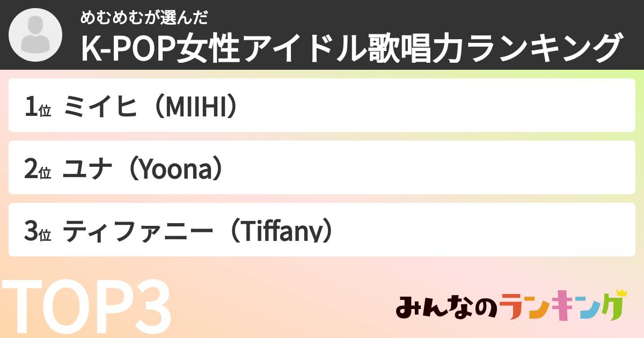Open the みんなのランキング logo

point(511,308)
